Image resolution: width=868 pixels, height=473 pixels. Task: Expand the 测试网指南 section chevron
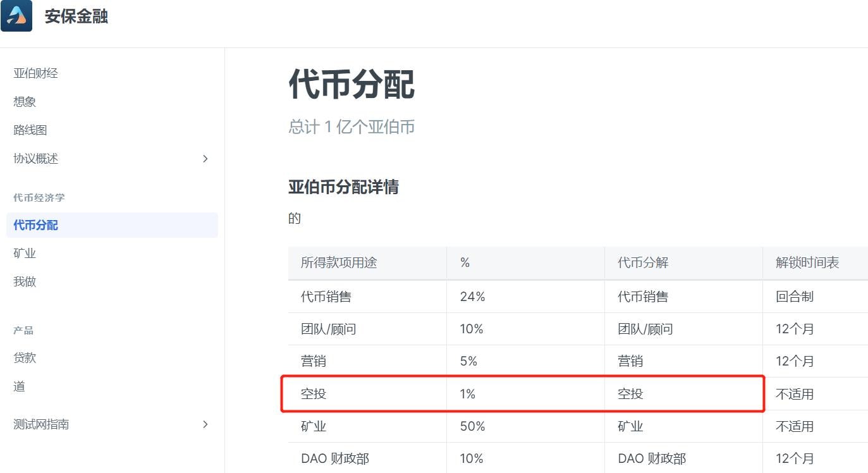[205, 424]
